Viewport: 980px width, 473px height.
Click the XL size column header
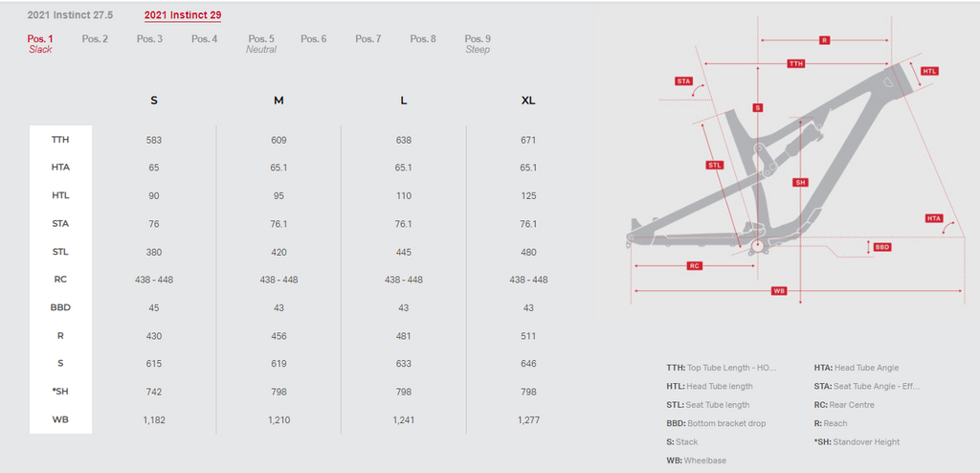pos(528,101)
